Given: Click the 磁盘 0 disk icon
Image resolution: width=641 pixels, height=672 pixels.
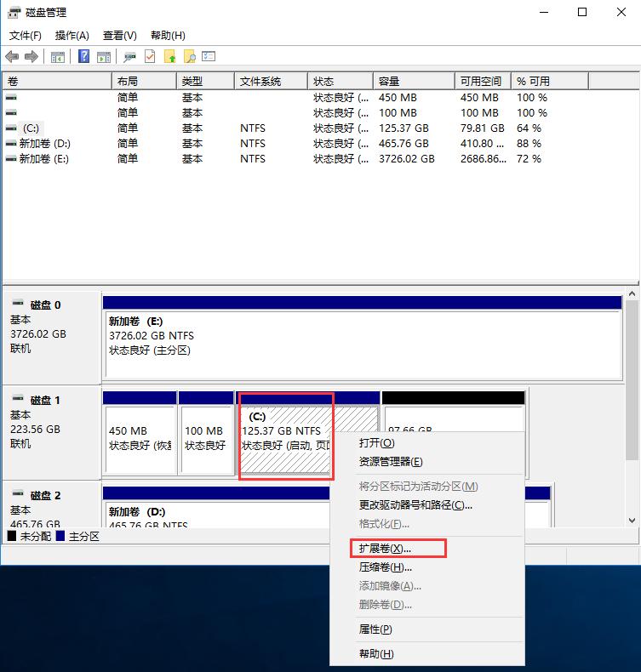Looking at the screenshot, I should [x=18, y=303].
